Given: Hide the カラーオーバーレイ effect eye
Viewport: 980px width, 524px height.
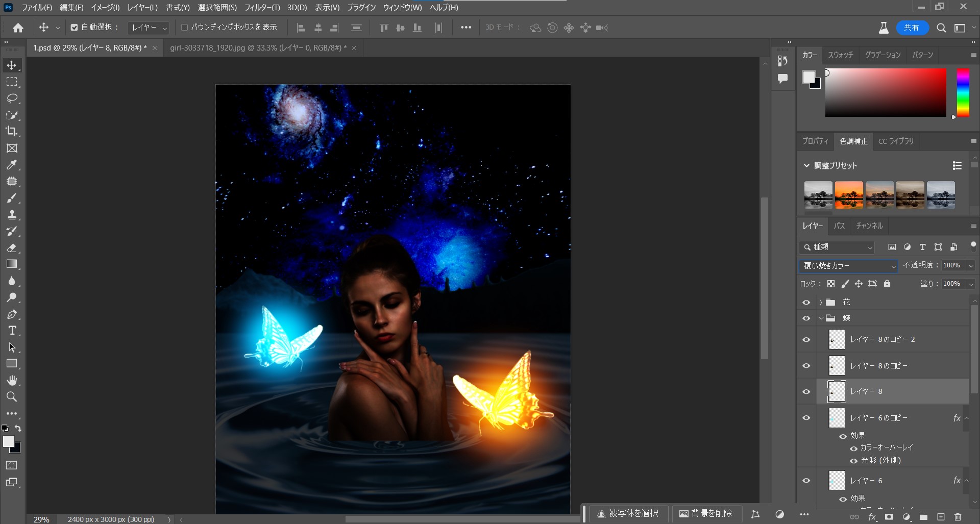Looking at the screenshot, I should [x=853, y=448].
